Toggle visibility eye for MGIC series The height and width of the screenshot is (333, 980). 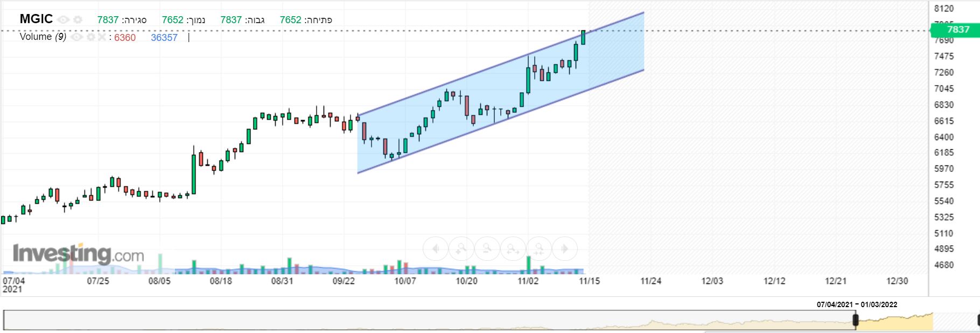pyautogui.click(x=64, y=20)
